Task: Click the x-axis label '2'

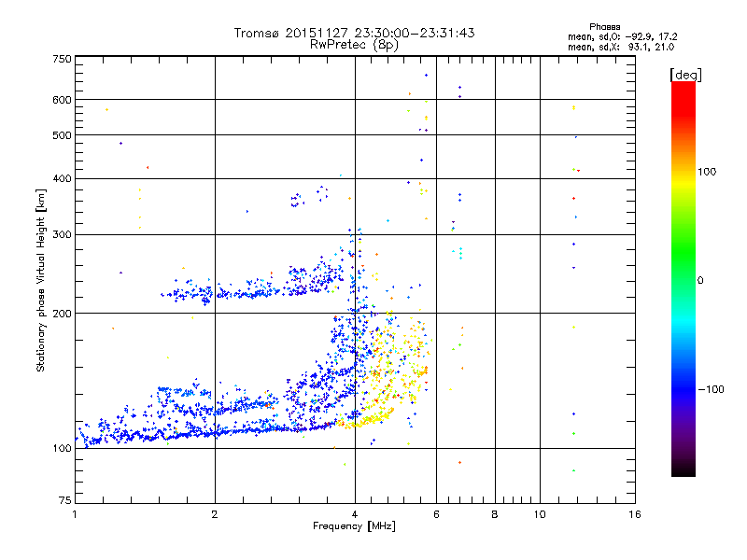Action: 215,514
